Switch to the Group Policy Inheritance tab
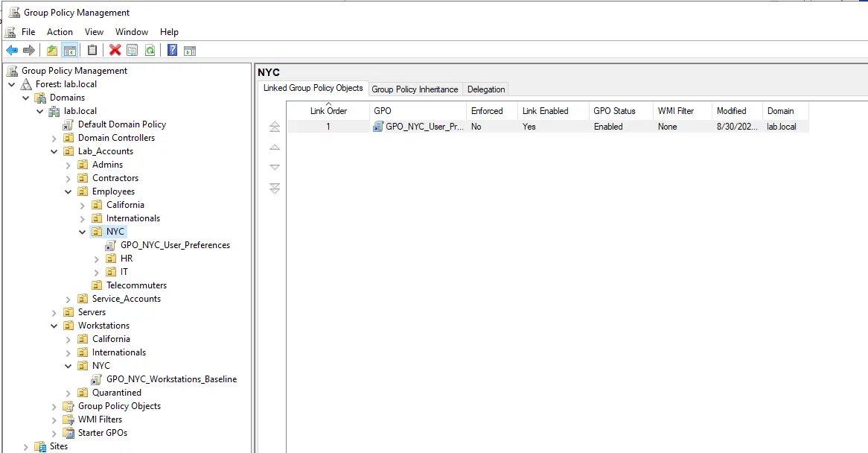 click(415, 89)
